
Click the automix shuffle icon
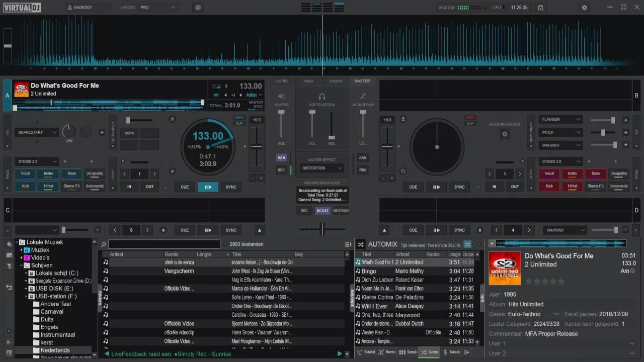click(x=467, y=244)
